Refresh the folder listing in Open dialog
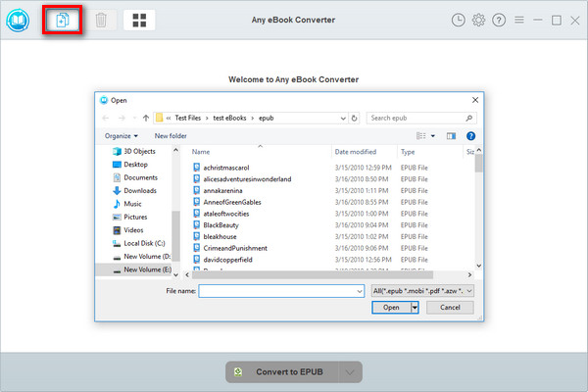588x392 pixels. click(x=354, y=118)
